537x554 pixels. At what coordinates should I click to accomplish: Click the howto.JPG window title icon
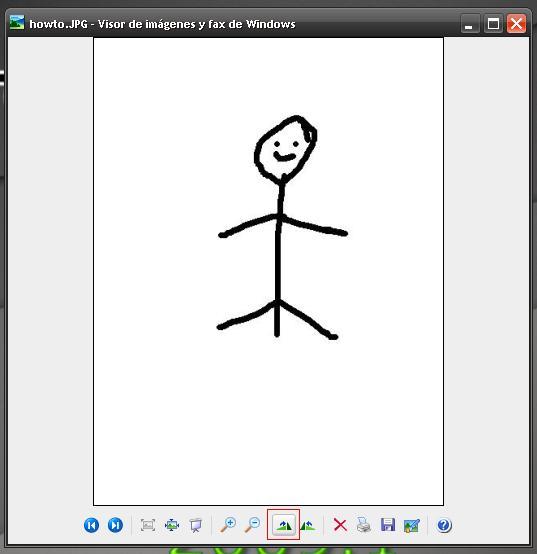[x=17, y=23]
